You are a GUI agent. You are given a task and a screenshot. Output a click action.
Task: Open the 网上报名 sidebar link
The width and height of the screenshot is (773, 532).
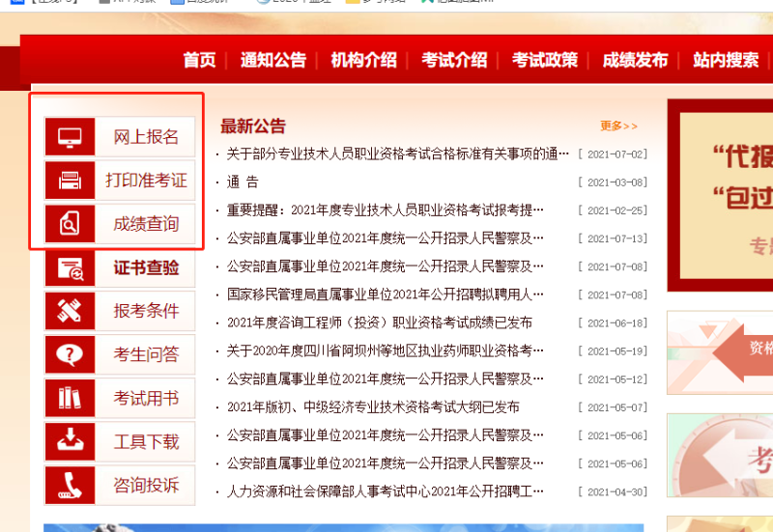(120, 137)
